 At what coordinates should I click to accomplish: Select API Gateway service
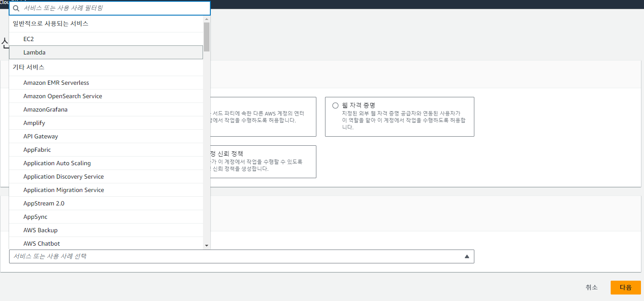pyautogui.click(x=106, y=136)
